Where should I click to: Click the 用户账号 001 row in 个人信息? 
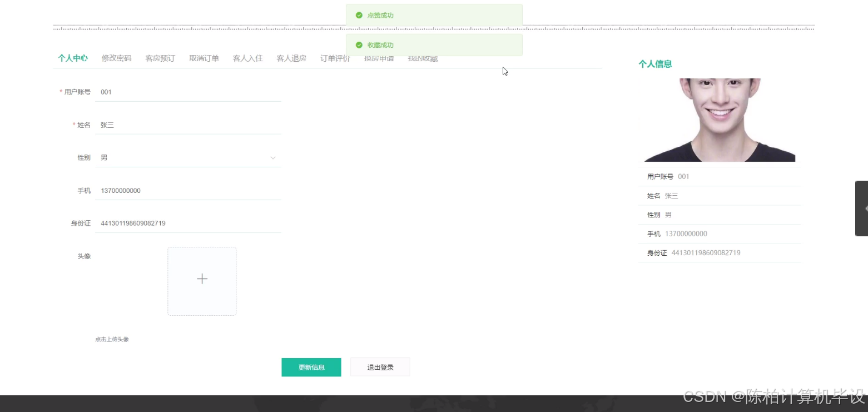click(x=720, y=177)
